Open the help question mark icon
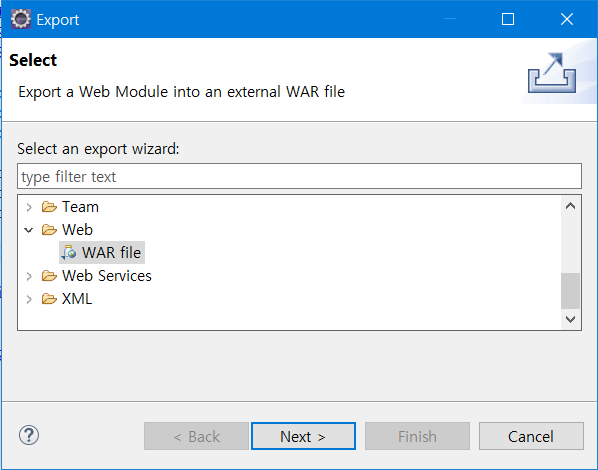This screenshot has height=470, width=598. 29,435
